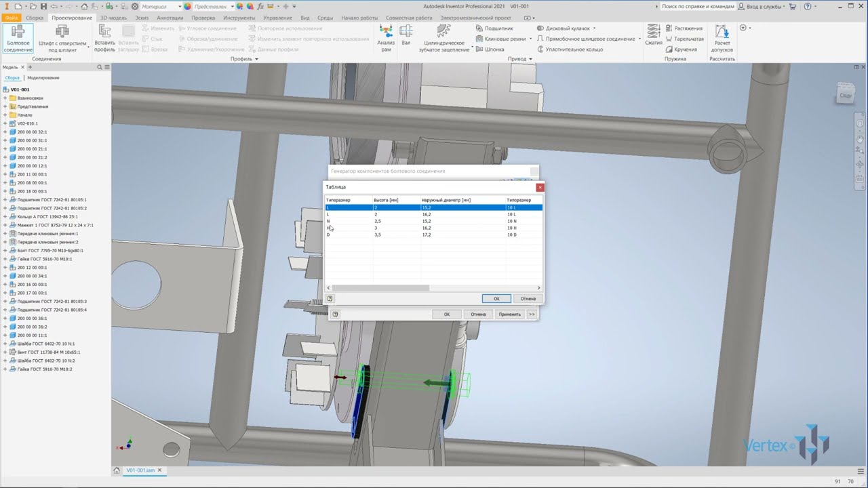Image resolution: width=868 pixels, height=488 pixels.
Task: Open the Файл menu tab
Action: tap(11, 18)
